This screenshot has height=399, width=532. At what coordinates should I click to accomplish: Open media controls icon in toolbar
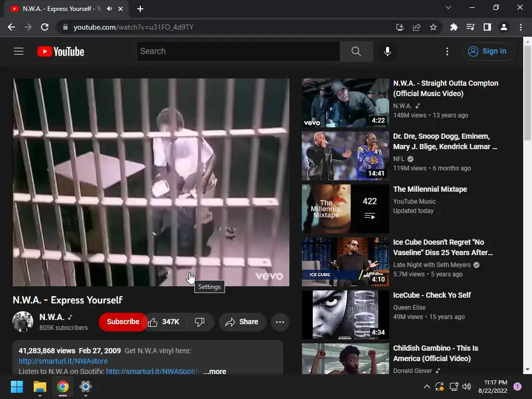point(470,27)
